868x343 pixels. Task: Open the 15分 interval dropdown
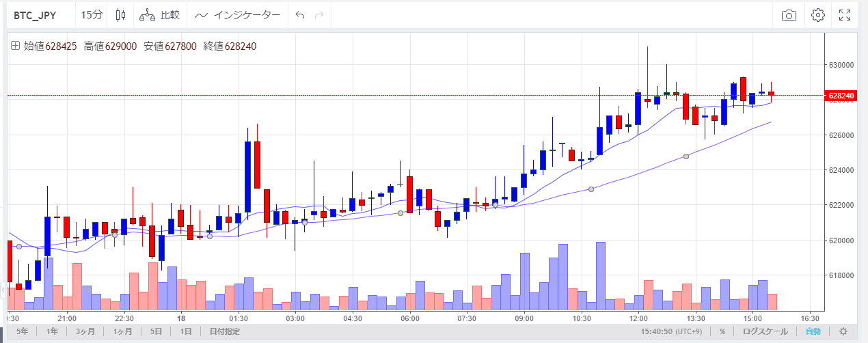tap(91, 15)
